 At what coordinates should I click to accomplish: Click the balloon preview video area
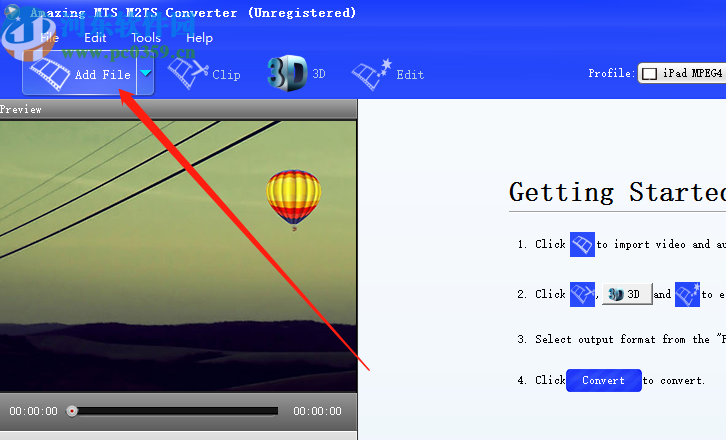178,256
